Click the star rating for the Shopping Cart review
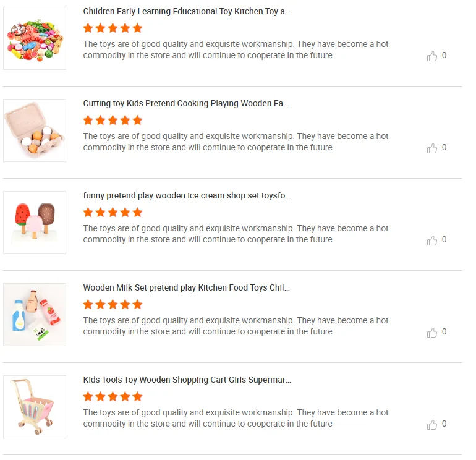 tap(113, 396)
